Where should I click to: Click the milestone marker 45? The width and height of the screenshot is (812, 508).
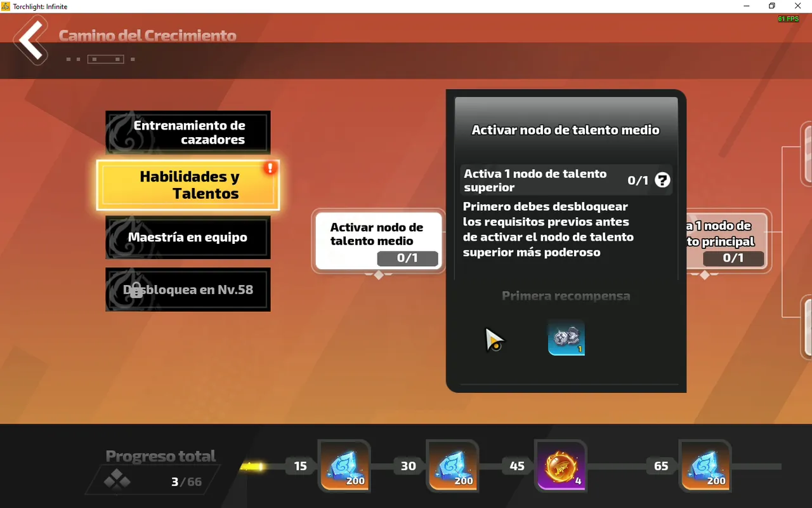(517, 466)
